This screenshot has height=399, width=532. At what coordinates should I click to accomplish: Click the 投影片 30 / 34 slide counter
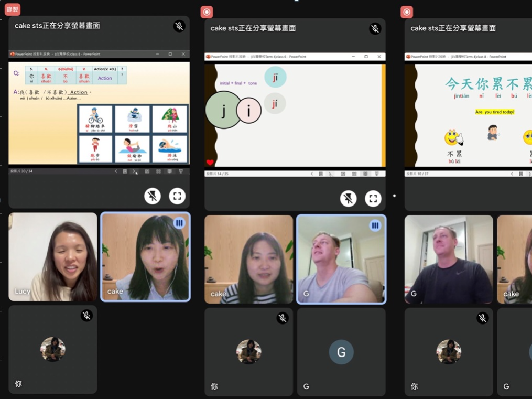point(21,171)
